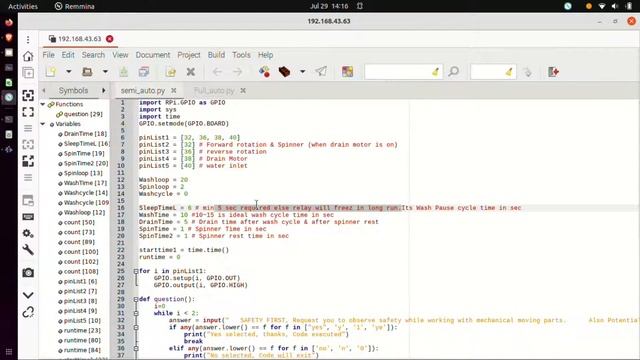Open the Build dropdown arrow in the toolbar
Image resolution: width=640 pixels, height=360 pixels.
[302, 72]
